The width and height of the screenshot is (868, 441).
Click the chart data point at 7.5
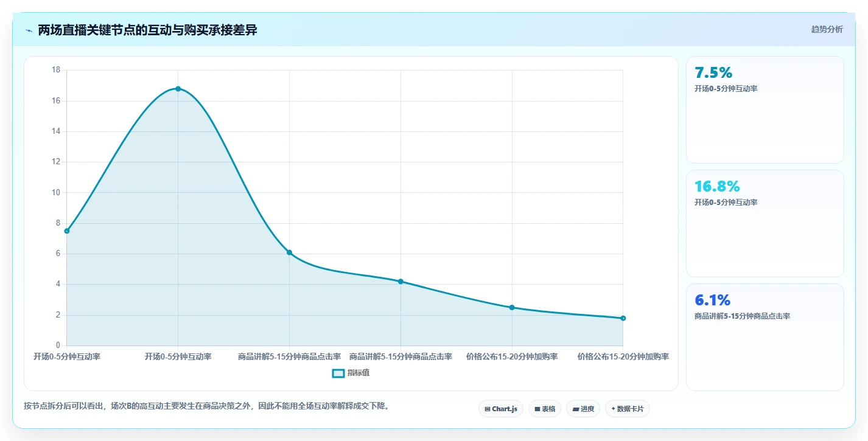point(67,231)
